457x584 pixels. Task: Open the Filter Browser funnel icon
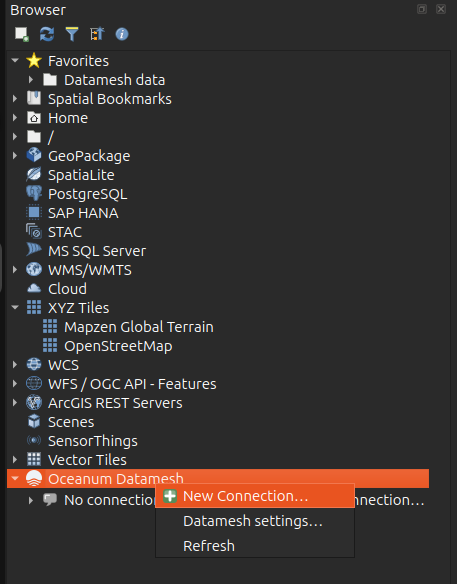coord(72,34)
